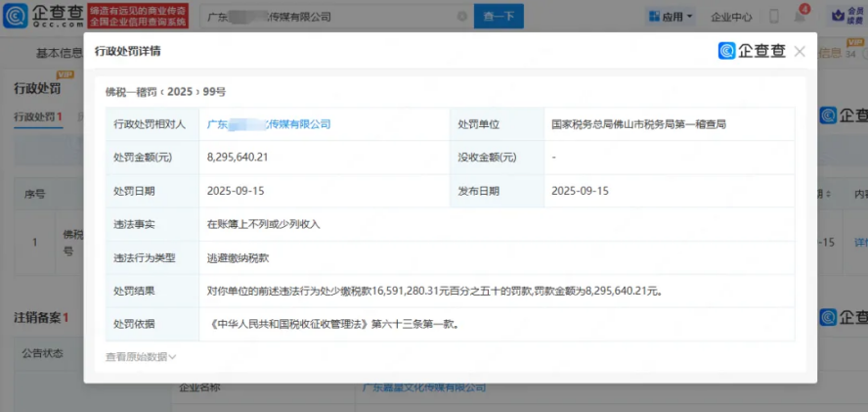Click the 企查查 logo in dialog header
868x412 pixels.
[x=752, y=51]
